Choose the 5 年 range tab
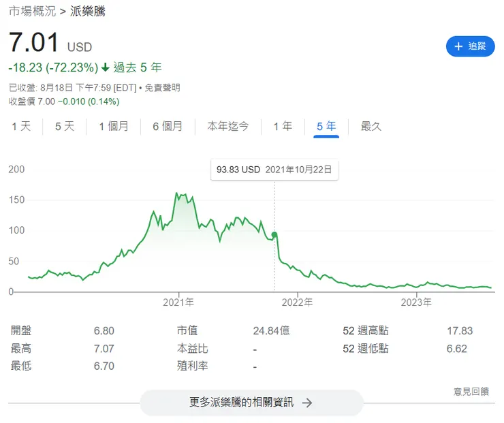 (326, 126)
